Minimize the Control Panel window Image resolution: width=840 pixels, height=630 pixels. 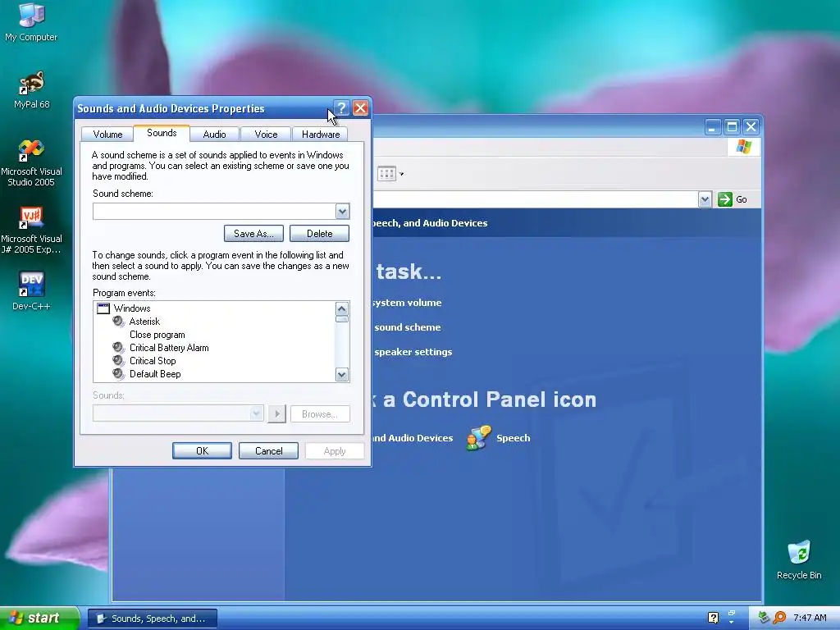(x=713, y=127)
